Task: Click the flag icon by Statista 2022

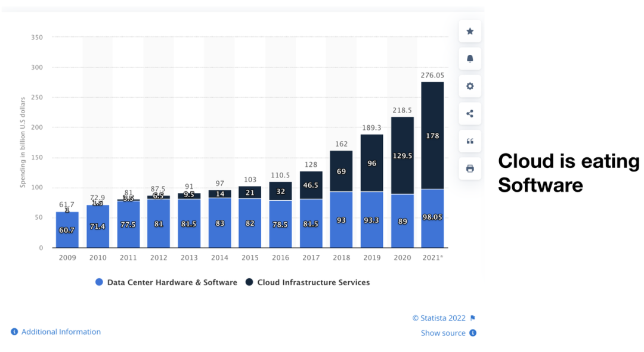Action: (473, 318)
